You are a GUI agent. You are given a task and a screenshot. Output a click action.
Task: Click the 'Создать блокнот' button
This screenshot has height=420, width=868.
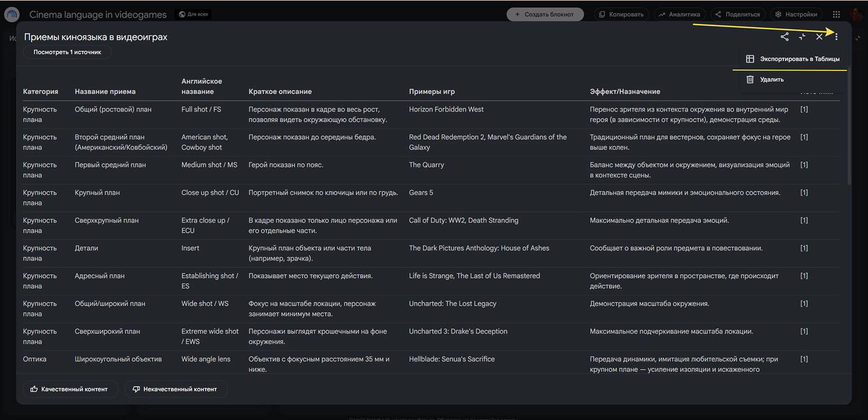(x=544, y=15)
